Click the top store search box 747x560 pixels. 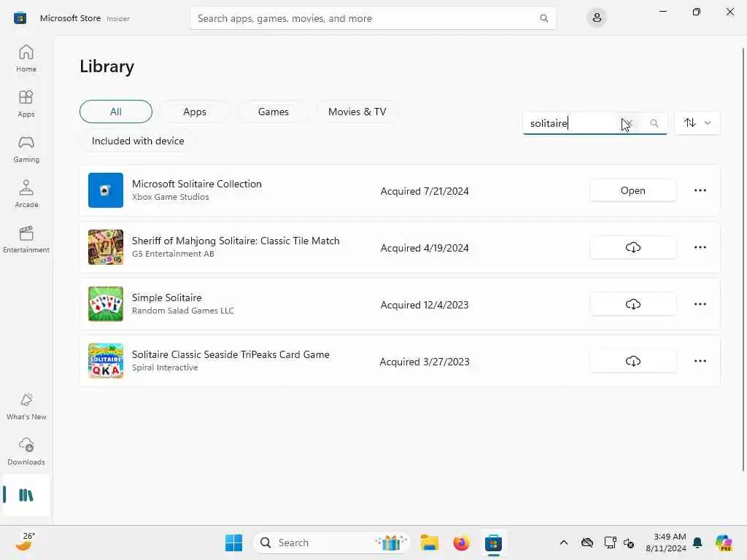click(x=373, y=18)
